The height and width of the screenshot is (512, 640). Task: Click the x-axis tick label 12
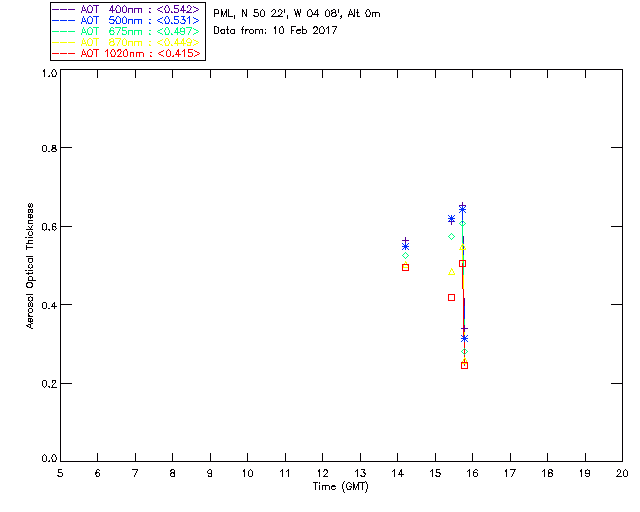[322, 473]
